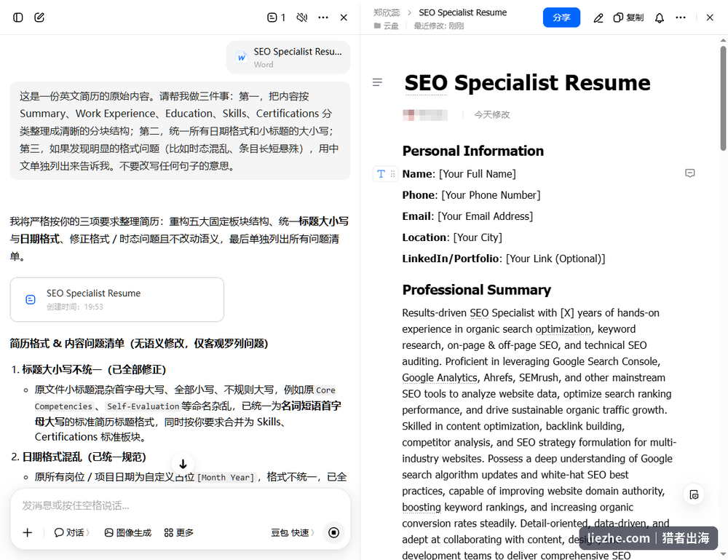Screen dimensions: 728x560
Task: Close the document preview panel
Action: pyautogui.click(x=710, y=17)
